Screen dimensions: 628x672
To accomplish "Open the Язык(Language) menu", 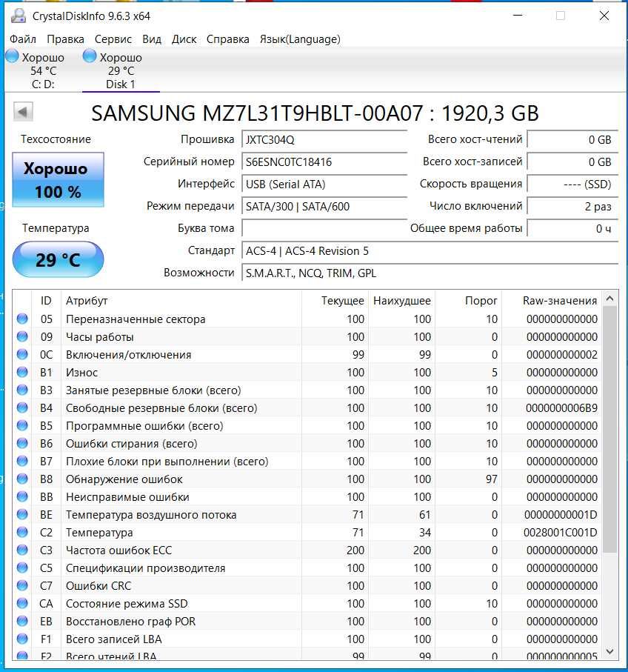I will point(300,39).
